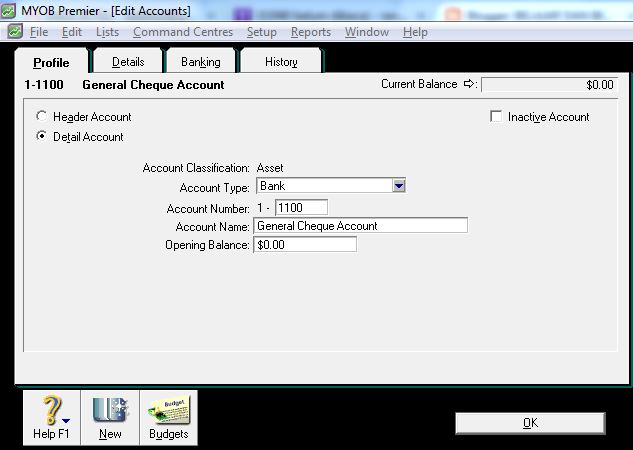Click the title 'MYOB Premier - [Edit Accounts]'
Viewport: 633px width, 450px height.
coord(106,11)
